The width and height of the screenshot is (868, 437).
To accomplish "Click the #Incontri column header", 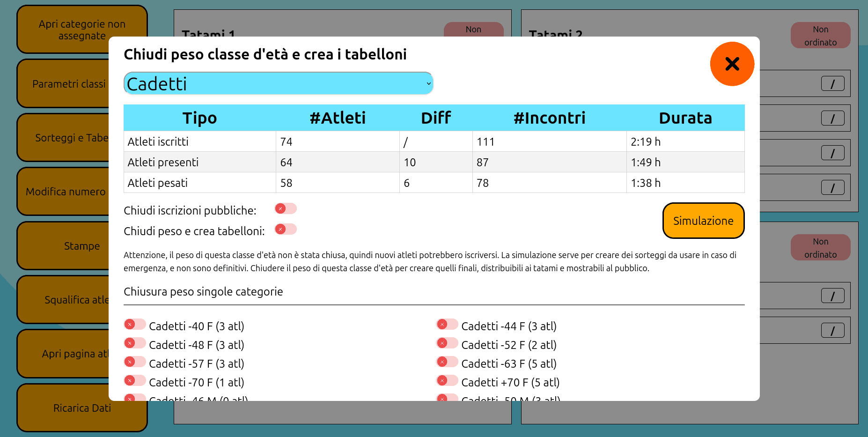I will point(549,118).
